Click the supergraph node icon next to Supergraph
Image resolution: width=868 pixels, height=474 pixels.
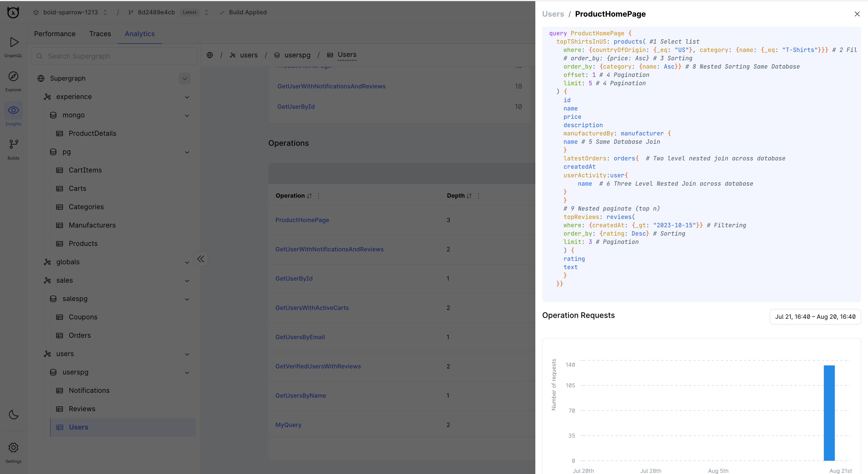pos(40,78)
